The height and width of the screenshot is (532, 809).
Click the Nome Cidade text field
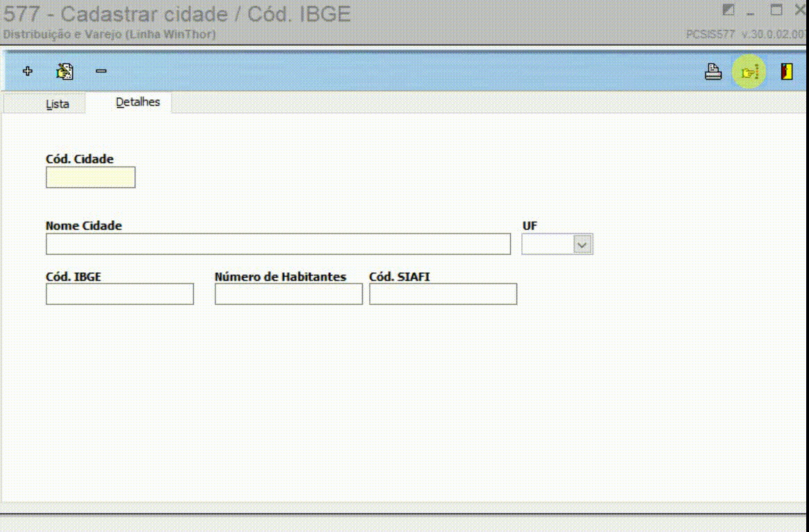[x=278, y=244]
